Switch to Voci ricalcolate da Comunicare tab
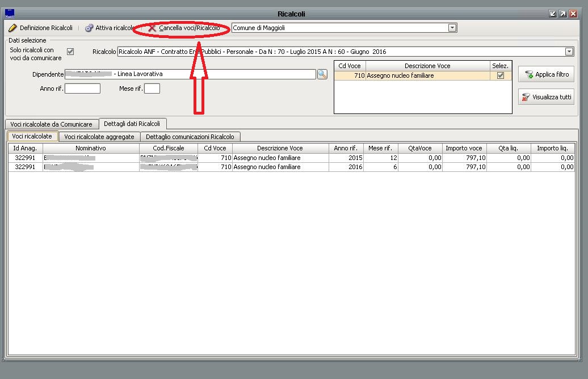The image size is (588, 379). (52, 124)
